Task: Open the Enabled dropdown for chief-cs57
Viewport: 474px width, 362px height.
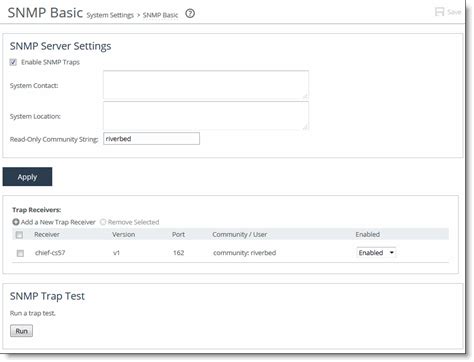Action: [376, 253]
